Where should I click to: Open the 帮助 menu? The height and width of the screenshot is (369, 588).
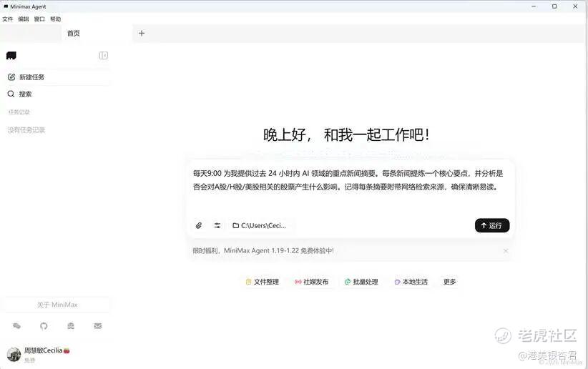[x=56, y=19]
